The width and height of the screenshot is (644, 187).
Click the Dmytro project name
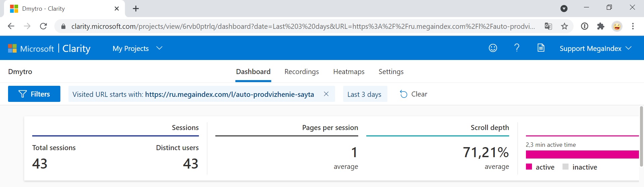click(x=20, y=72)
